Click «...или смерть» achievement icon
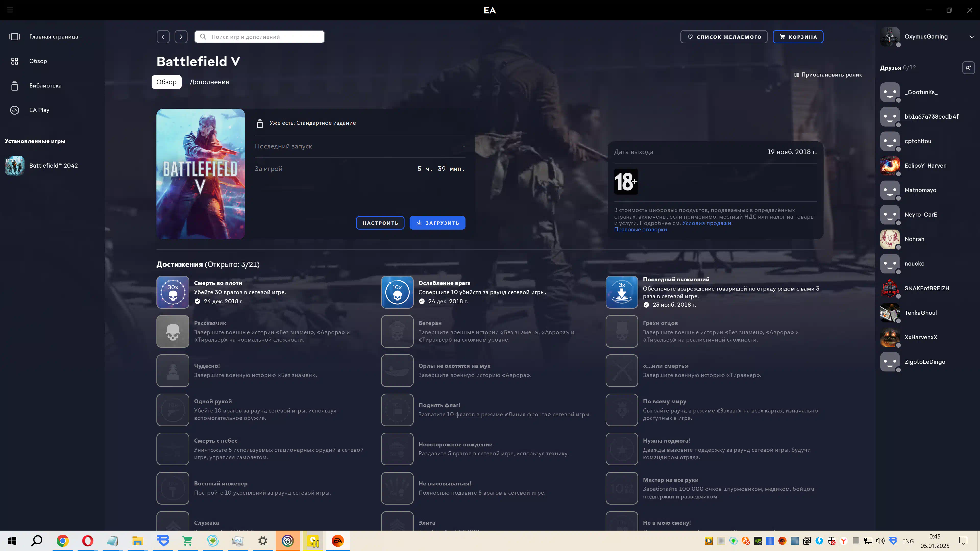Viewport: 980px width, 551px height. [622, 371]
